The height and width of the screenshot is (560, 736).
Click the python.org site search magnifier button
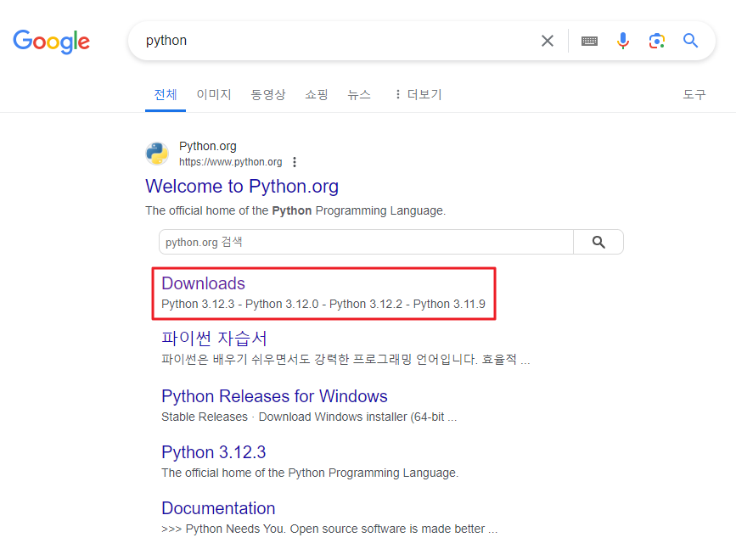[598, 242]
